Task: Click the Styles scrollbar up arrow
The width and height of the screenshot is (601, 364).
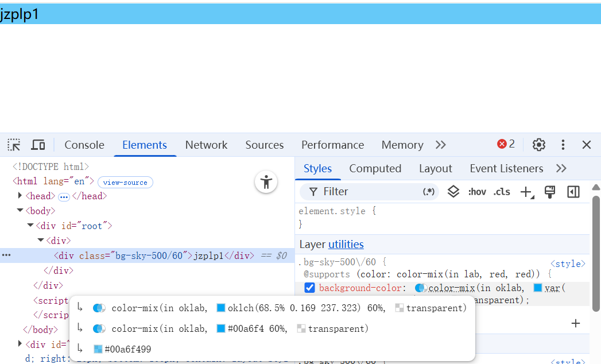Action: 596,187
